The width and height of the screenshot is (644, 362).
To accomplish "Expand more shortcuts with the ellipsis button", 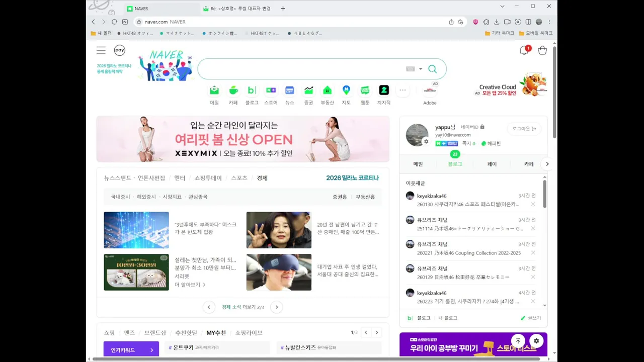I will [x=403, y=90].
